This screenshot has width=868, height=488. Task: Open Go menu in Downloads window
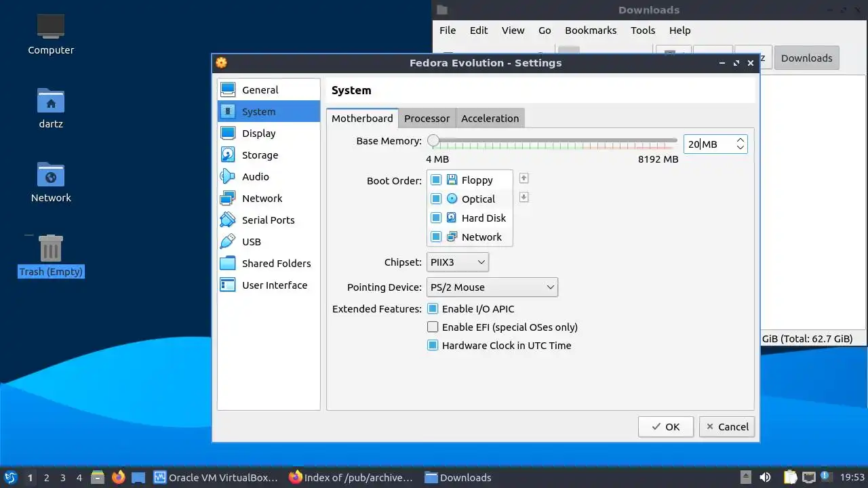coord(545,30)
